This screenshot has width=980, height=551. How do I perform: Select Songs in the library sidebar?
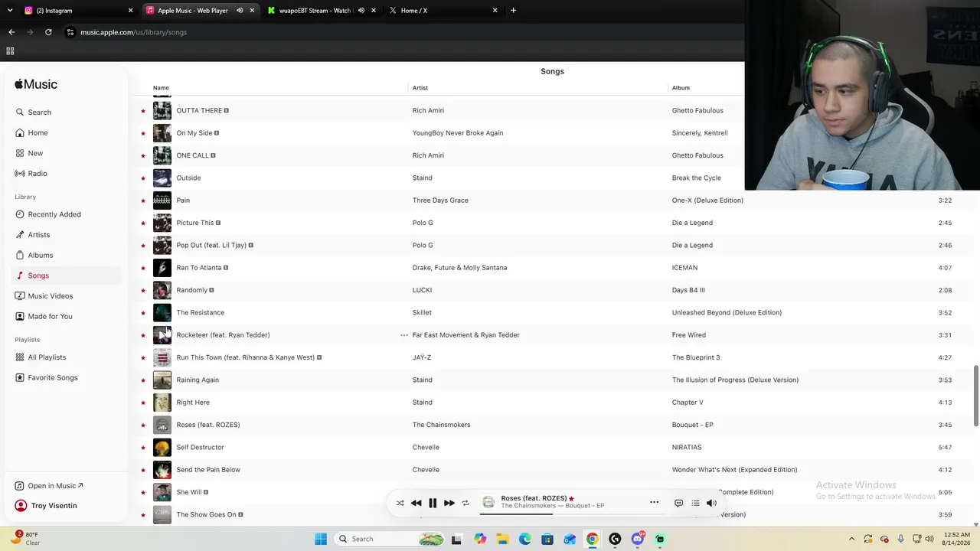click(67, 275)
